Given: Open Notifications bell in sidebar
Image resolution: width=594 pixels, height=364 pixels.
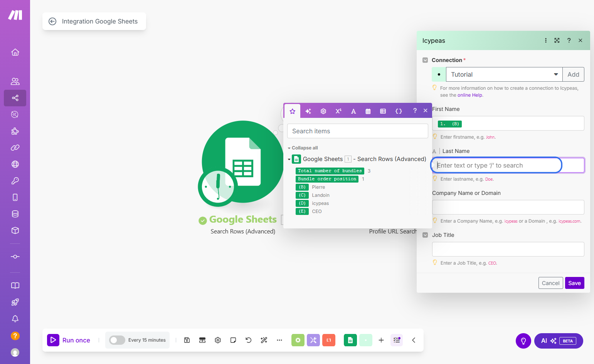Looking at the screenshot, I should (x=15, y=319).
